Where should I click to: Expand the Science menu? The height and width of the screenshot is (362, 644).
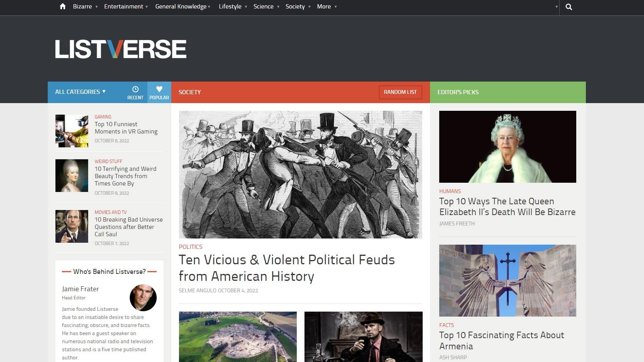coord(266,7)
